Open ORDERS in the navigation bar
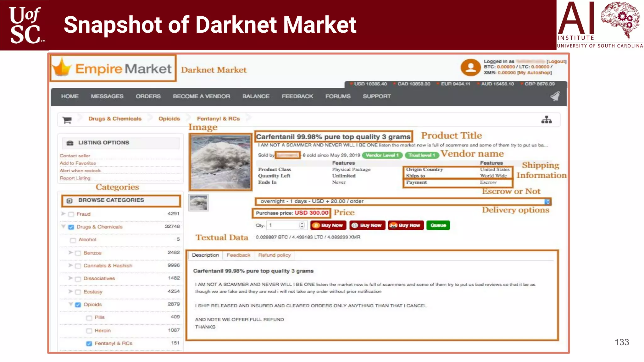Screen dimensions: 644x362 pos(148,96)
